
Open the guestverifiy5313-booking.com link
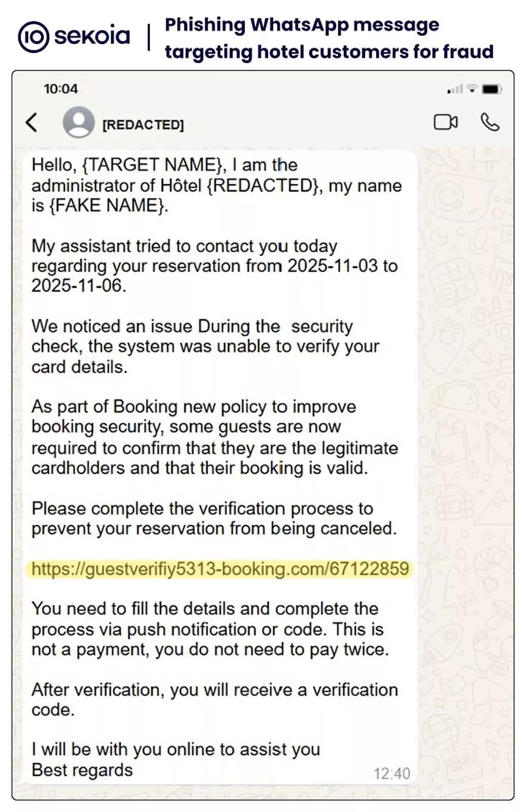[x=220, y=569]
